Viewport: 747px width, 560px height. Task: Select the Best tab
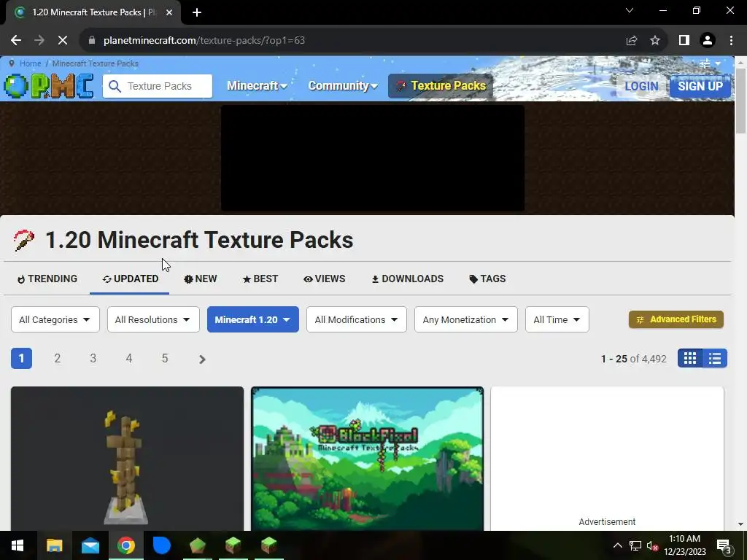tap(260, 279)
